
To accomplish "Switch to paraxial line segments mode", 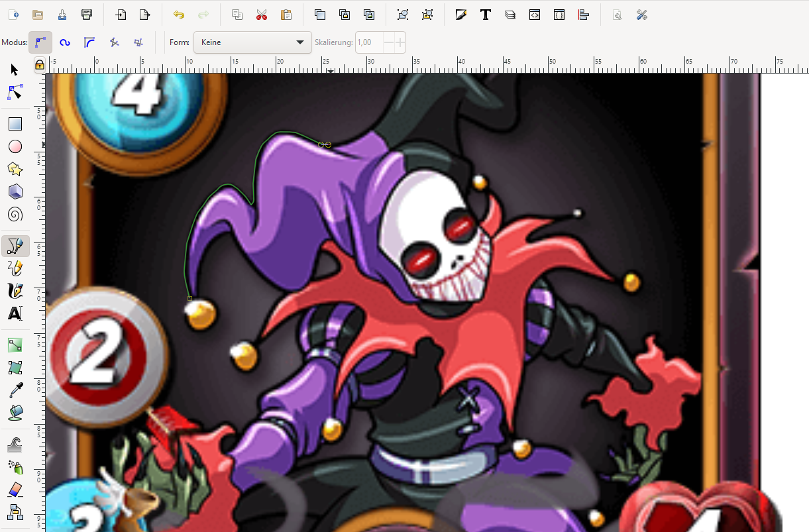I will tap(138, 42).
